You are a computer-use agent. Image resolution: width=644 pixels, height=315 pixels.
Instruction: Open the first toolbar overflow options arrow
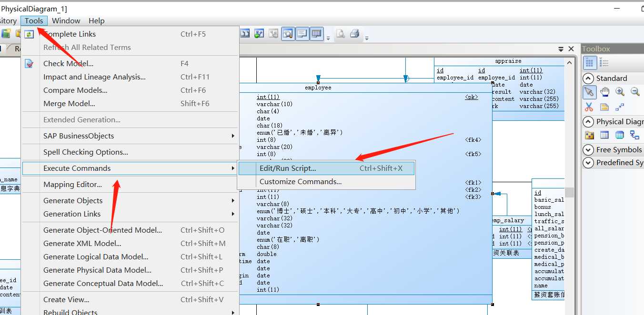(328, 38)
